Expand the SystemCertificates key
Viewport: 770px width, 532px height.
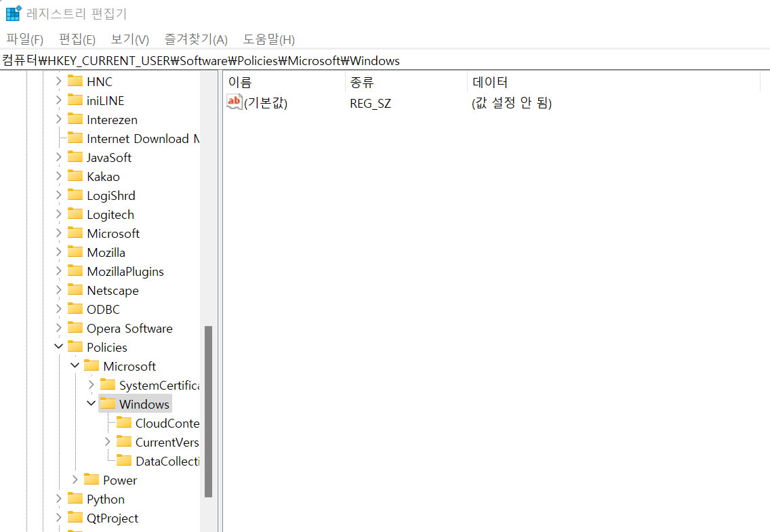[92, 385]
